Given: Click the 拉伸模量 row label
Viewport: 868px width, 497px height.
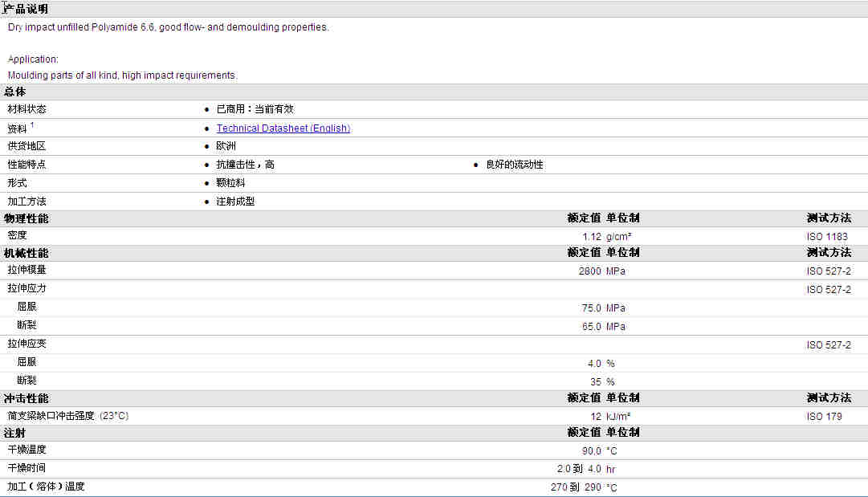Looking at the screenshot, I should point(26,270).
